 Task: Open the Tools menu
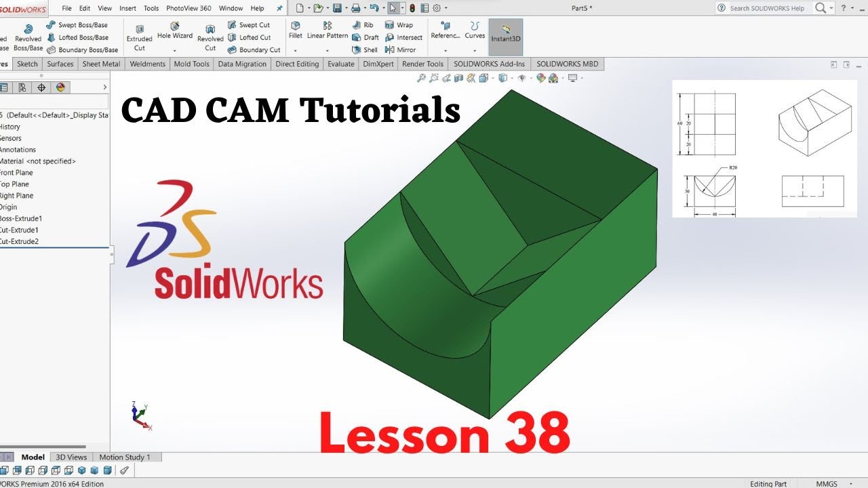(151, 8)
